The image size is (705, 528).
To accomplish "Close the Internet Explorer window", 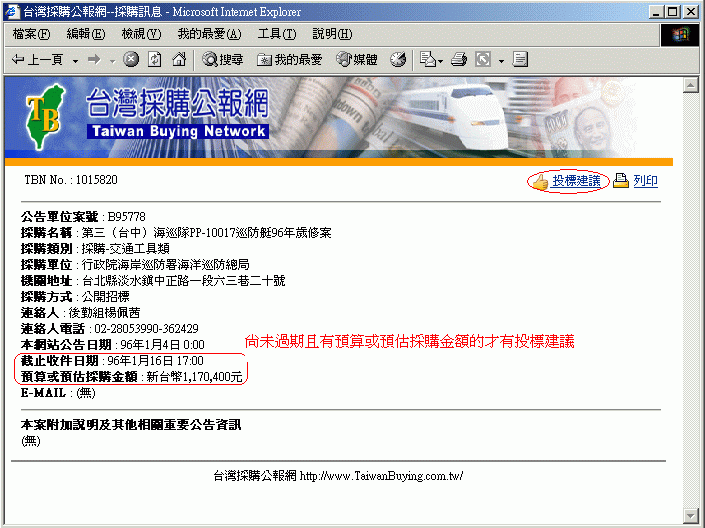I will [x=691, y=12].
